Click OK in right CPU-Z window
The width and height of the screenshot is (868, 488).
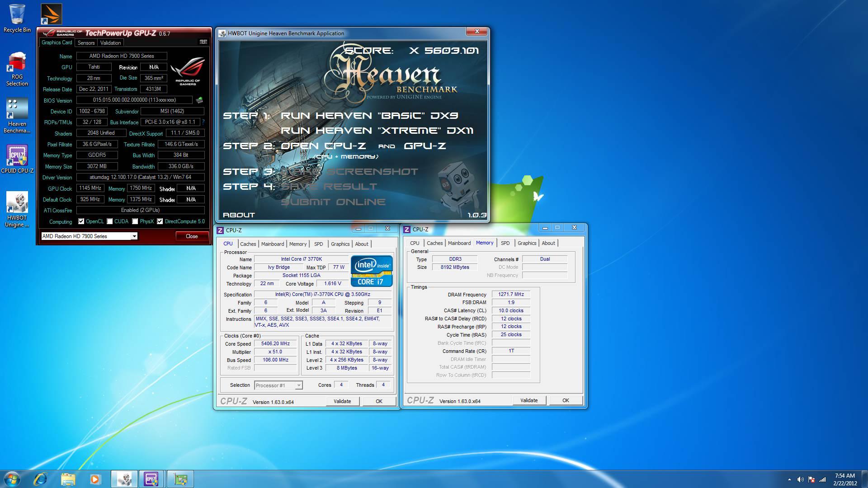tap(566, 400)
